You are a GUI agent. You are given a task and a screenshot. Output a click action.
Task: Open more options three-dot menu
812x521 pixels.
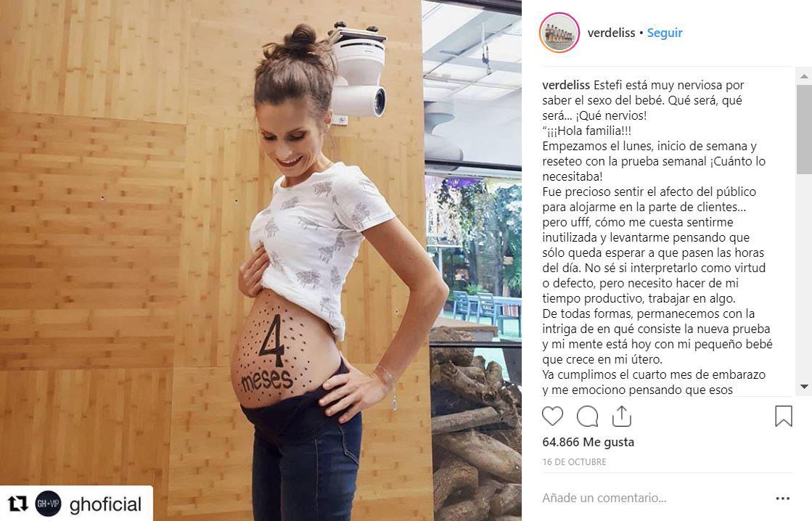click(782, 499)
